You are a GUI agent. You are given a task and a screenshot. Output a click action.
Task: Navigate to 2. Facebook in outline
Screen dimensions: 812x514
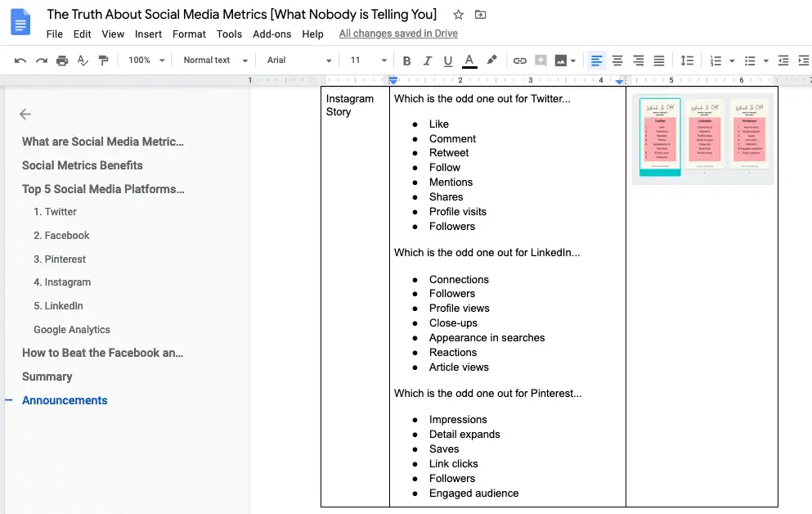point(61,235)
